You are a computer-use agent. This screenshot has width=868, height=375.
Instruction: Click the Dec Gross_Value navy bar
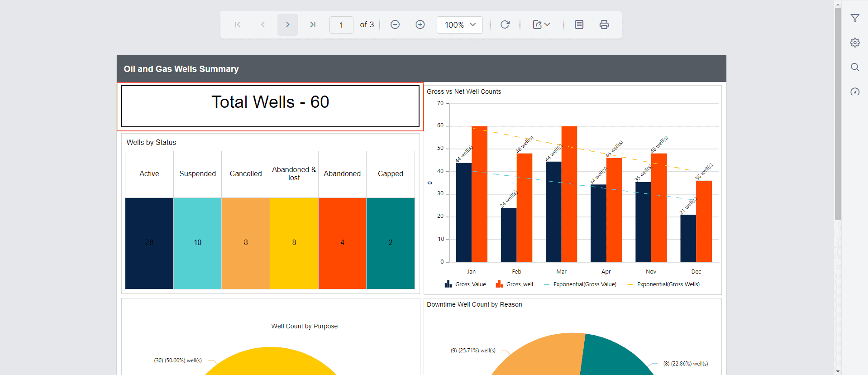click(x=688, y=239)
